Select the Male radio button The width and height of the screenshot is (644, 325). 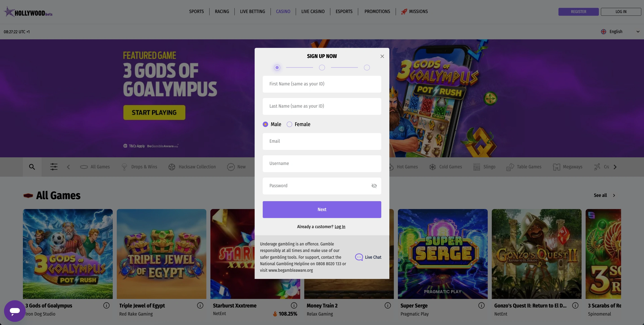click(265, 124)
